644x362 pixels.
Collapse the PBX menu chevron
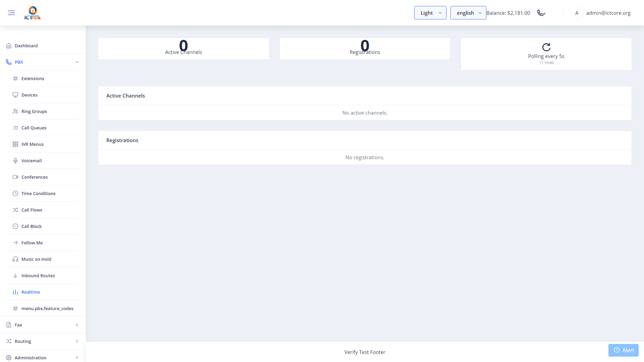(x=77, y=62)
